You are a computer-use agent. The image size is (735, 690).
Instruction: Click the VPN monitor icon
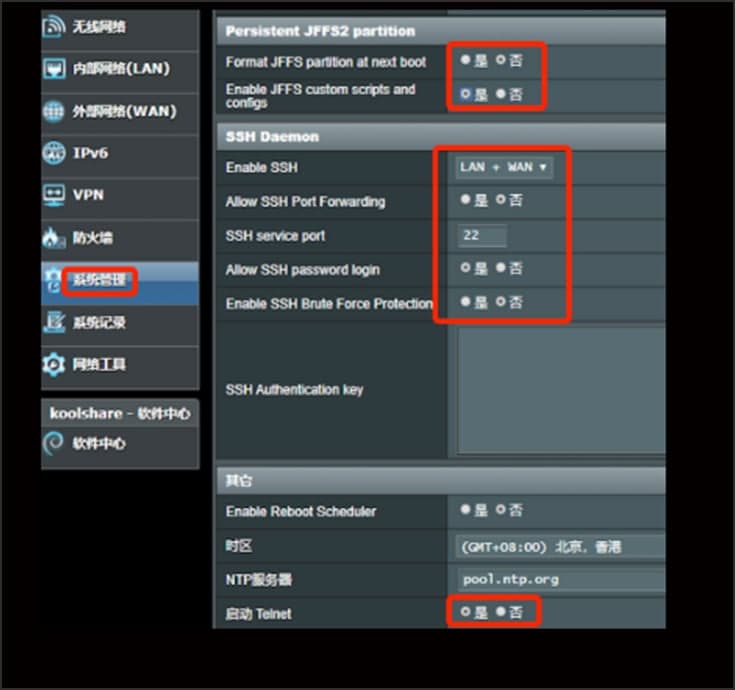click(53, 195)
